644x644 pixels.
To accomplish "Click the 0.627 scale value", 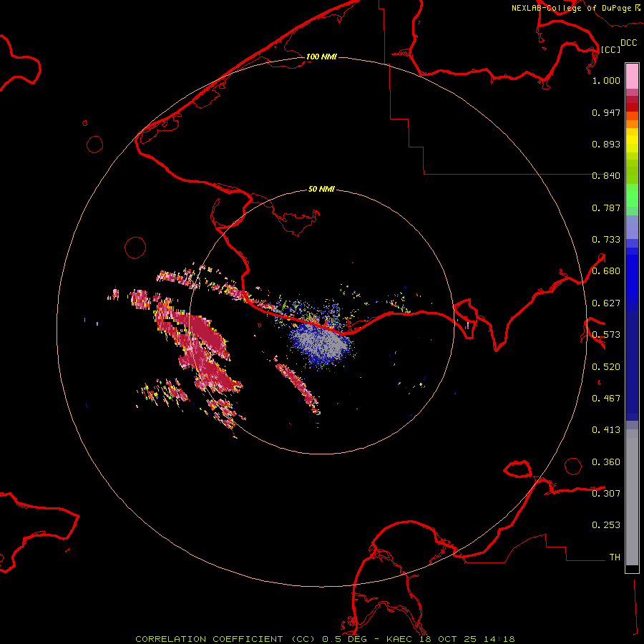I will (606, 303).
